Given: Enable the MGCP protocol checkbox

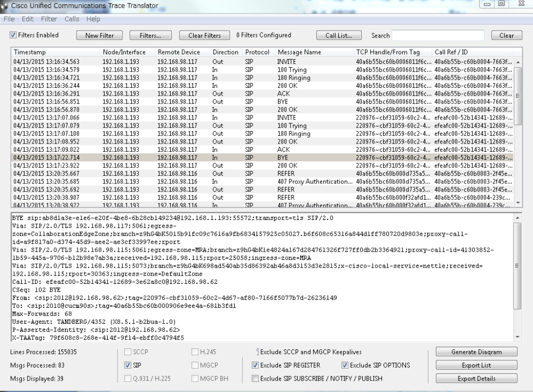Looking at the screenshot, I should click(195, 365).
